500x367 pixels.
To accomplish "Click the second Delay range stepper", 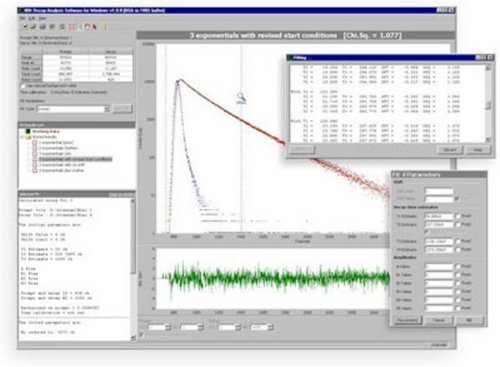I will (270, 327).
